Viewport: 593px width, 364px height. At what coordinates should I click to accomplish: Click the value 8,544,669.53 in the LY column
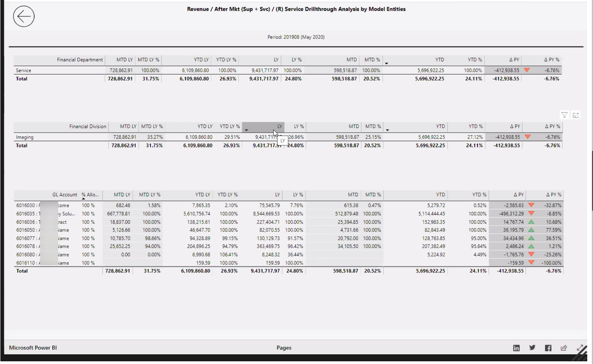point(266,213)
